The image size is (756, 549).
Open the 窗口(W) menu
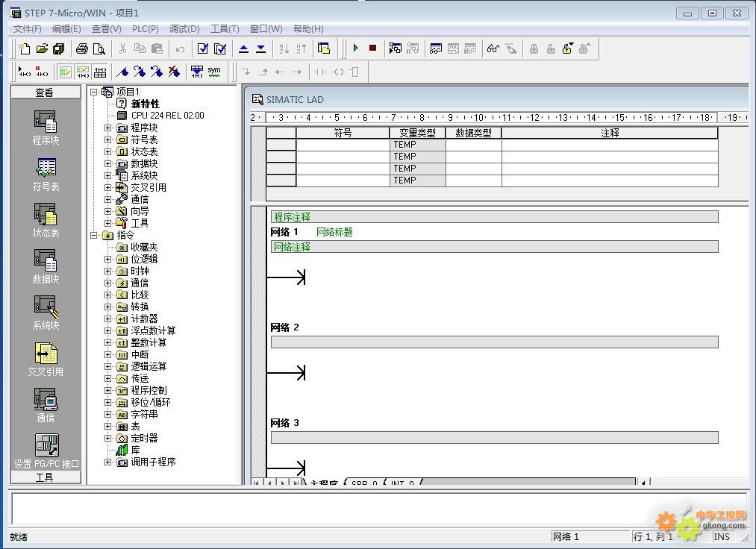click(266, 29)
